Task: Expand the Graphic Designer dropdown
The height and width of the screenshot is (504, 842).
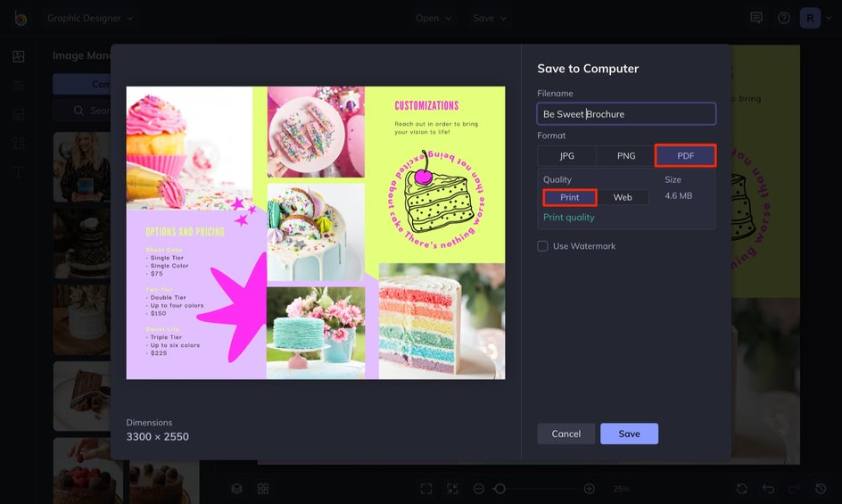Action: point(90,18)
